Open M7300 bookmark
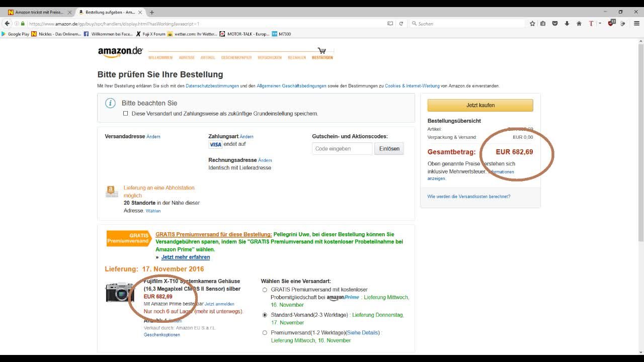Screen dimensions: 644x362 (x=281, y=34)
